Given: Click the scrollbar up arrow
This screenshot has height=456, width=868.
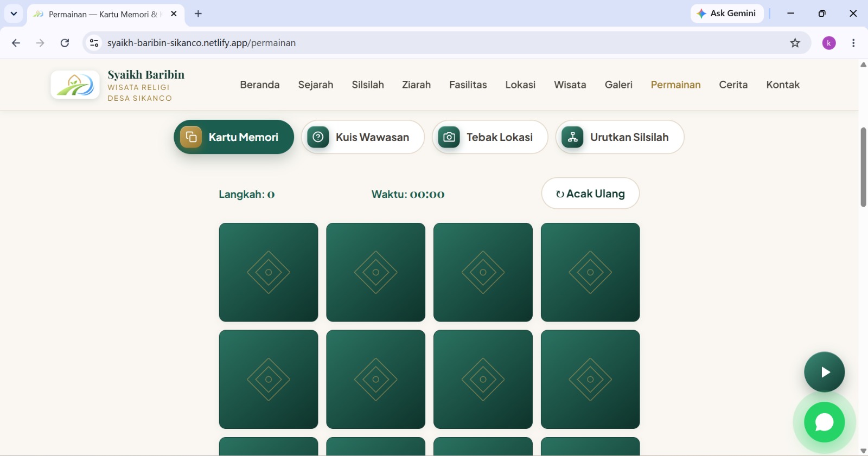Looking at the screenshot, I should coord(863,65).
